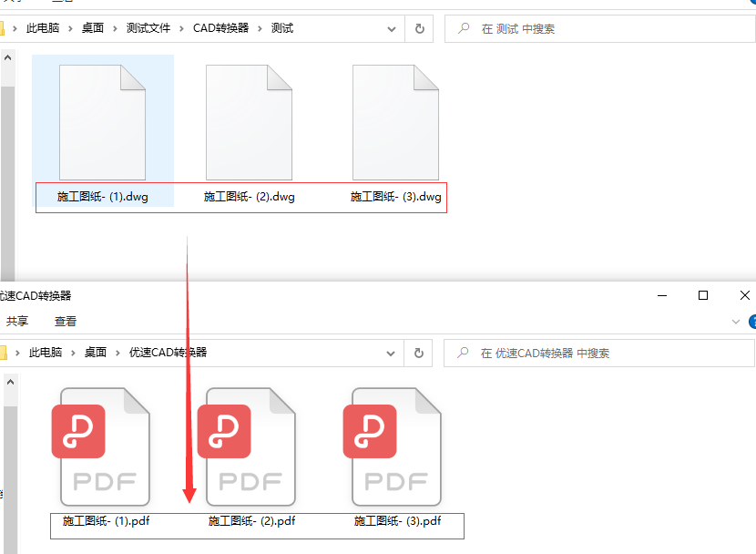
Task: Select the 施工图纸- (1).dwg file icon
Action: 103,120
